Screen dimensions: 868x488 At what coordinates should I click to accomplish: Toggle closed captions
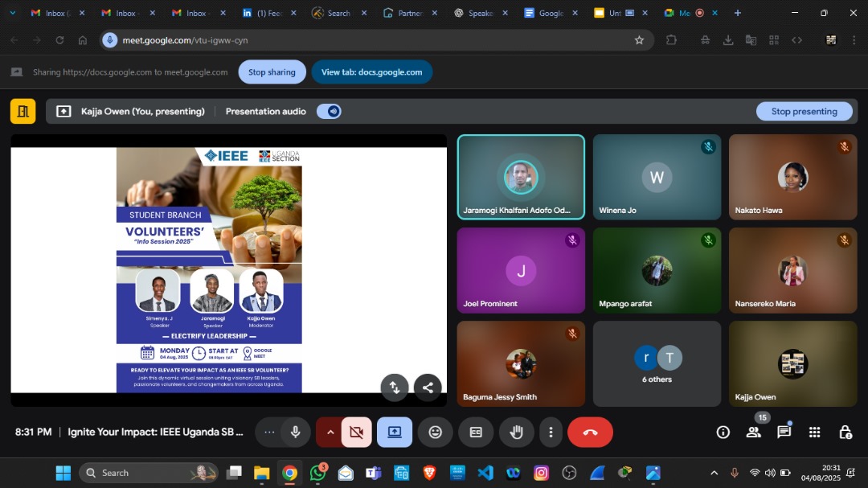[476, 432]
